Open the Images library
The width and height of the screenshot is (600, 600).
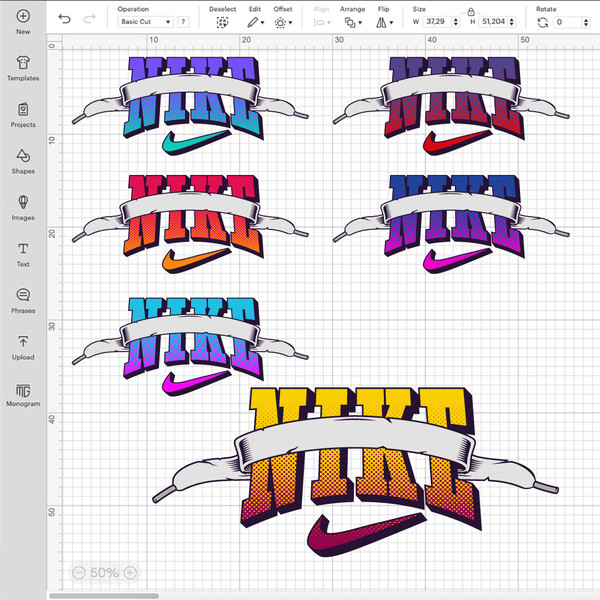click(x=23, y=208)
